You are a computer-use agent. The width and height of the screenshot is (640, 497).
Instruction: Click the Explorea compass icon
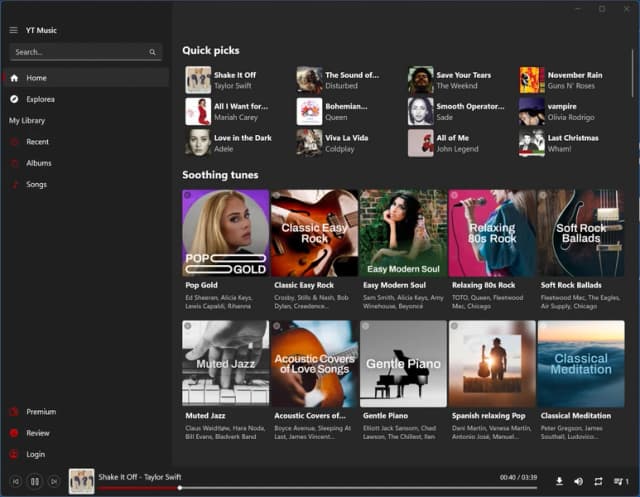point(14,99)
